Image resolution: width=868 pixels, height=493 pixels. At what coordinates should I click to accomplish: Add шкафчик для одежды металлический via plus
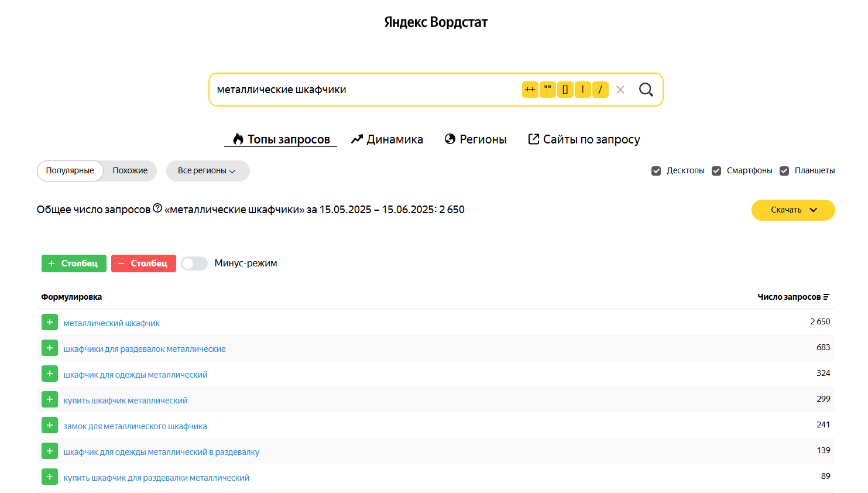pyautogui.click(x=50, y=374)
